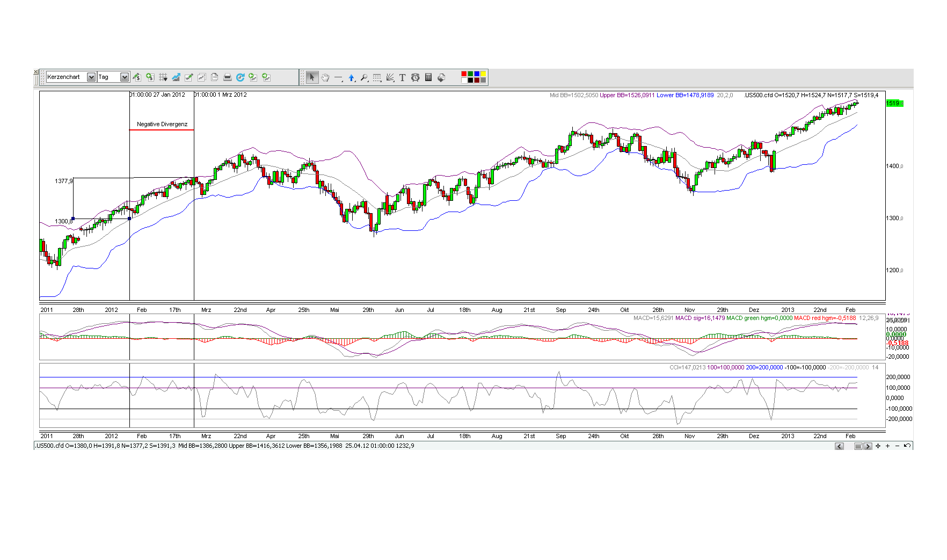Viewport: 947px width, 560px height.
Task: Open the calculator tool icon
Action: (x=428, y=77)
